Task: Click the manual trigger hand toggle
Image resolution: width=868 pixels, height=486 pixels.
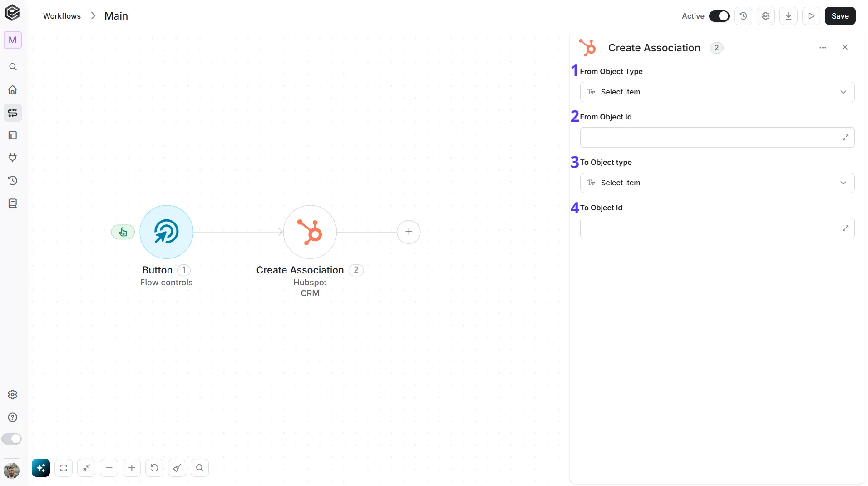Action: click(123, 232)
